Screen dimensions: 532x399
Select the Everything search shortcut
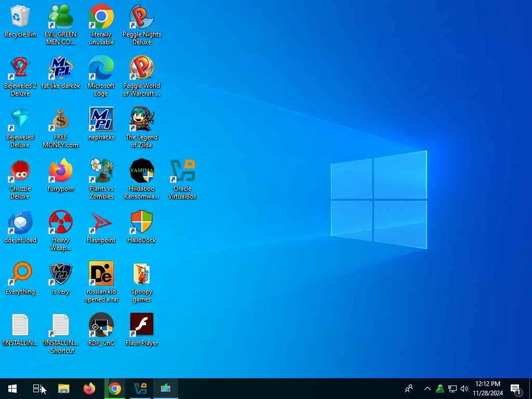(x=20, y=278)
